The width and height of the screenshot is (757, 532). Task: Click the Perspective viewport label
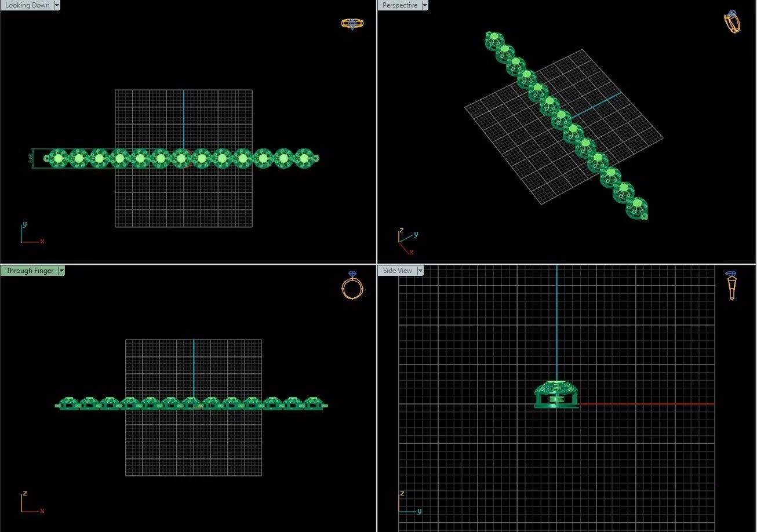400,5
